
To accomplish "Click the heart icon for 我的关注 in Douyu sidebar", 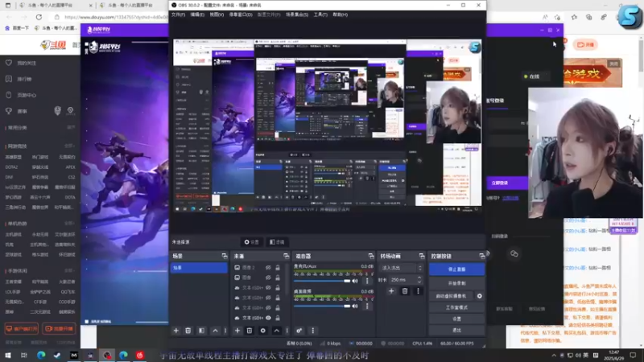I will pos(9,63).
